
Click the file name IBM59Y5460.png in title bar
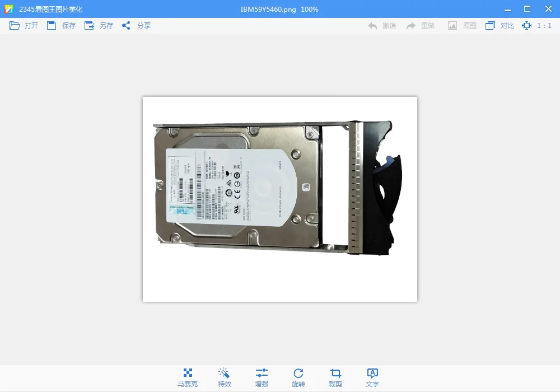pos(268,10)
